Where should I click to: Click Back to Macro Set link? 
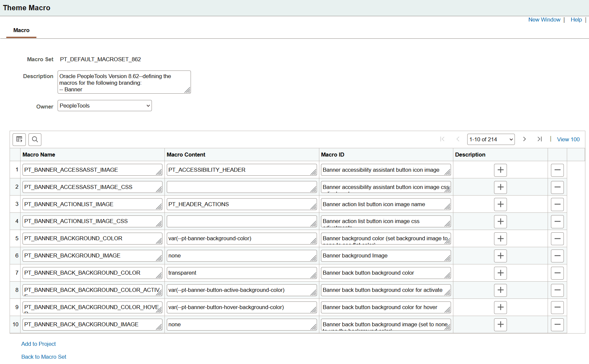coord(44,357)
